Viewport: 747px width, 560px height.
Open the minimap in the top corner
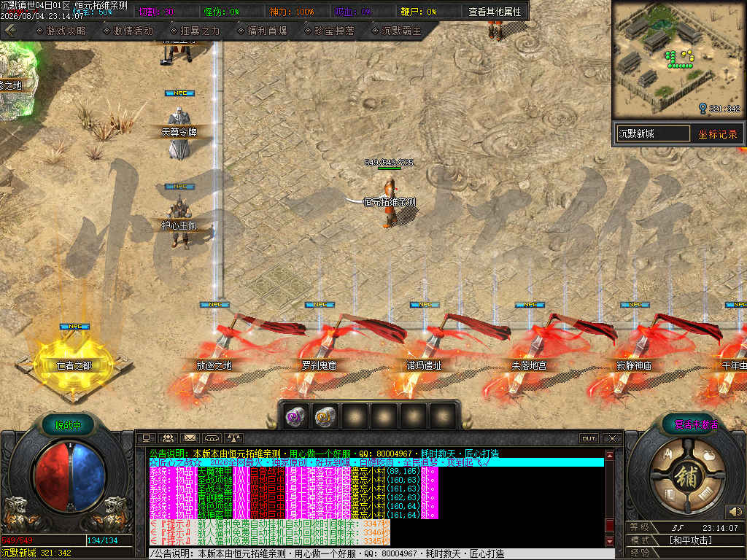(679, 60)
